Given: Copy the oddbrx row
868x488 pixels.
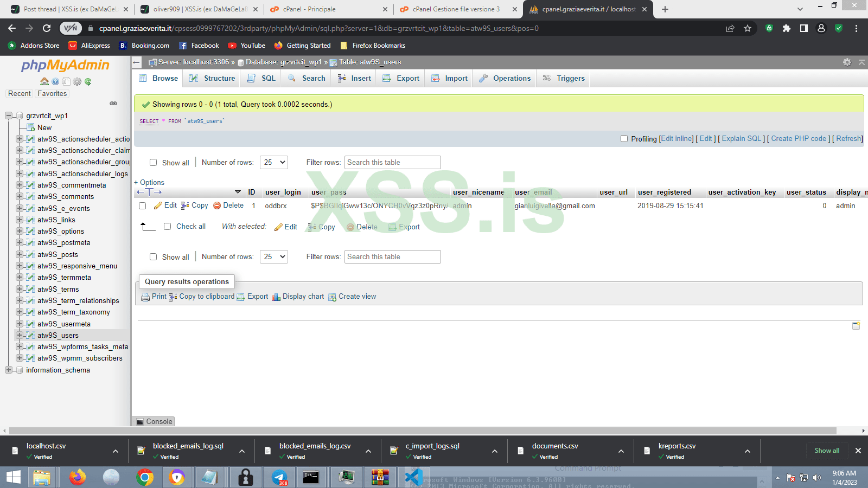Looking at the screenshot, I should point(195,206).
